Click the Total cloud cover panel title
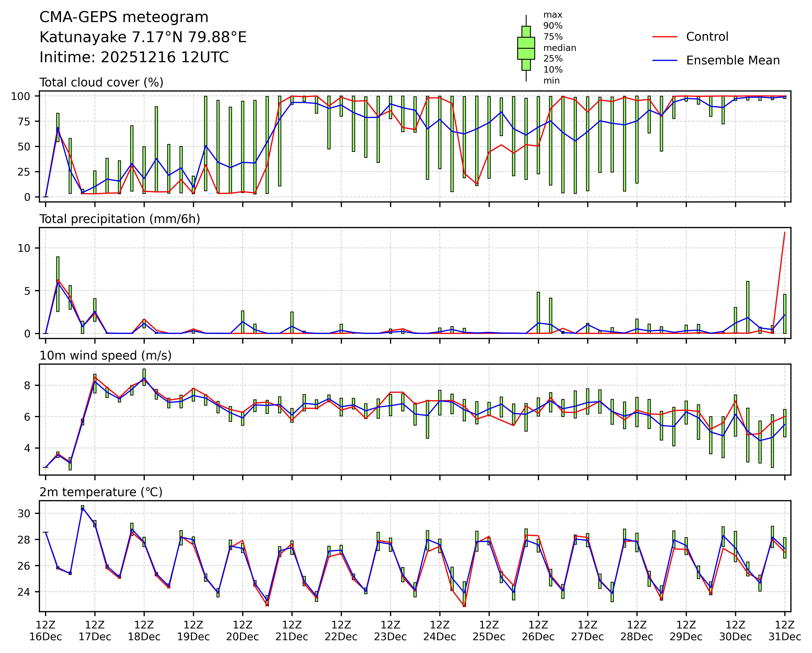Image resolution: width=812 pixels, height=653 pixels. point(101,82)
